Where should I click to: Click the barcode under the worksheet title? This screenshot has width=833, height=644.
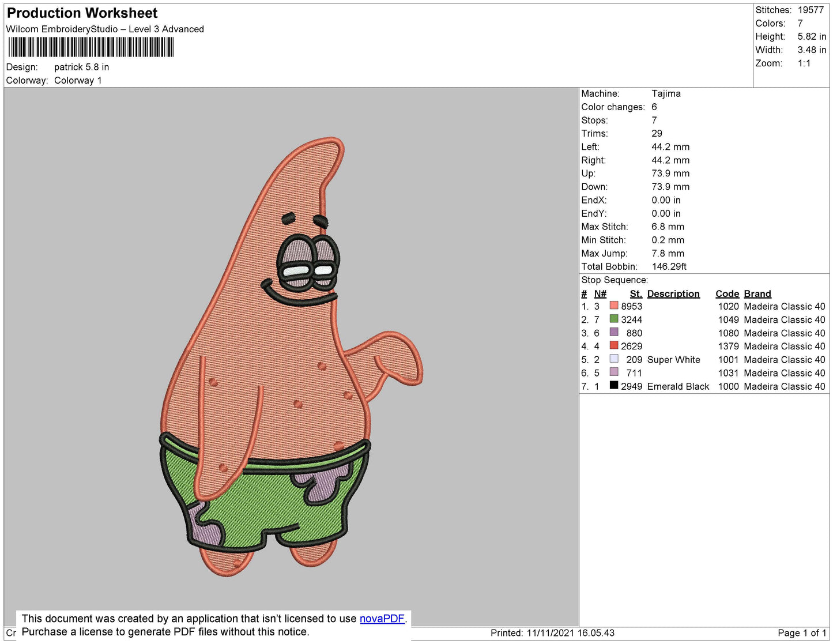coord(91,47)
